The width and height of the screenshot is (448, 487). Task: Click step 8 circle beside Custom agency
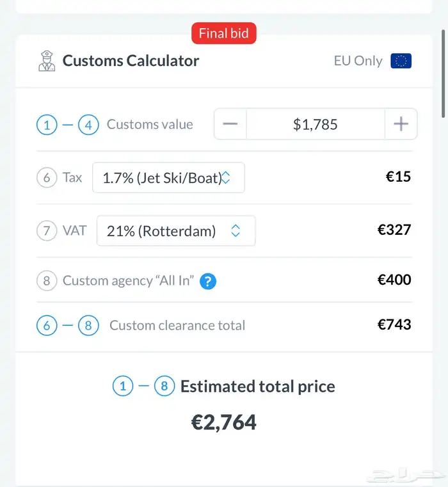47,280
